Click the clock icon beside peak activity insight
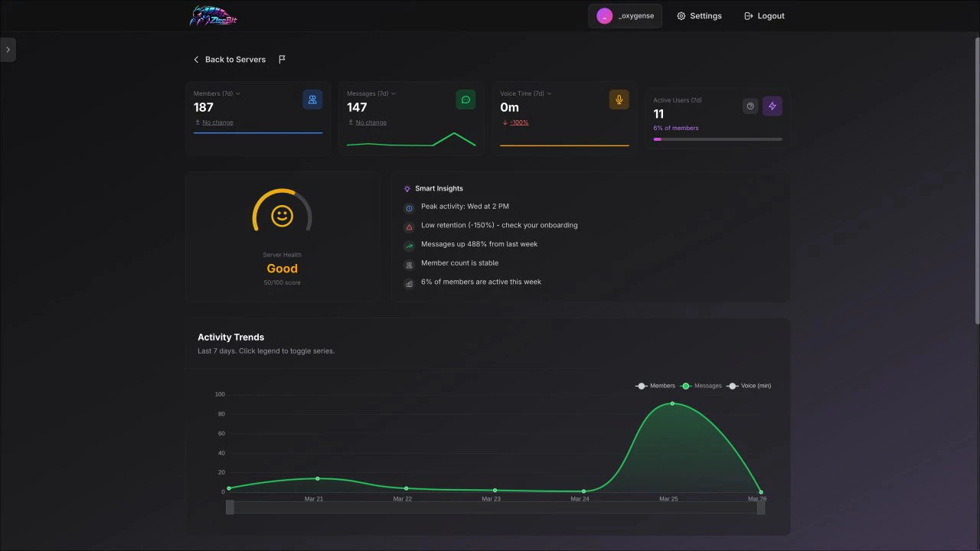980x551 pixels. [x=409, y=207]
